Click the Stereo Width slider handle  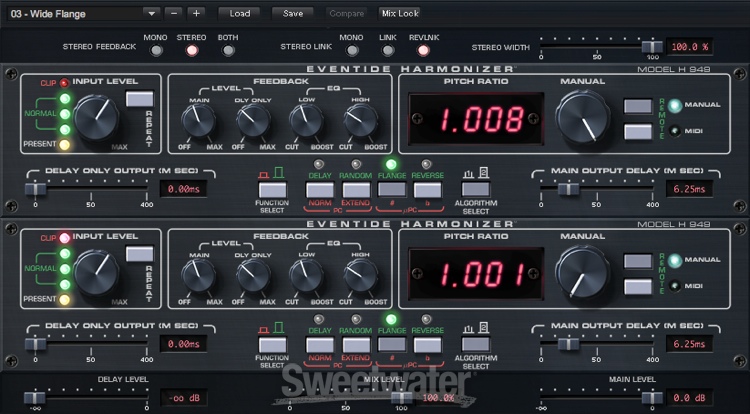pyautogui.click(x=651, y=47)
